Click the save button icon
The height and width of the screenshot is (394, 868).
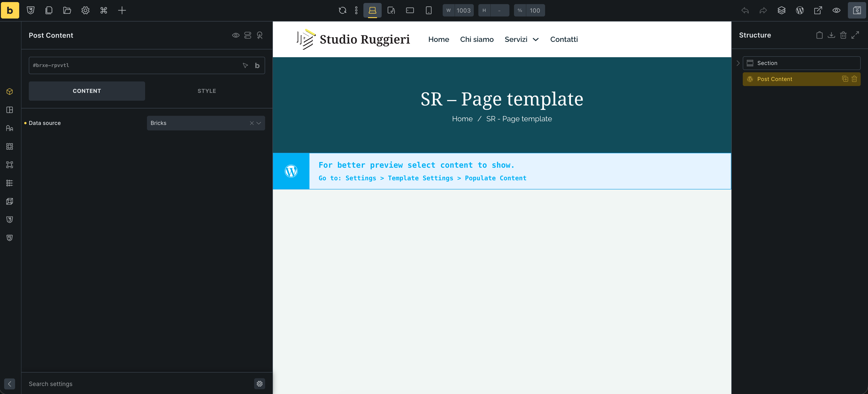[x=857, y=11]
